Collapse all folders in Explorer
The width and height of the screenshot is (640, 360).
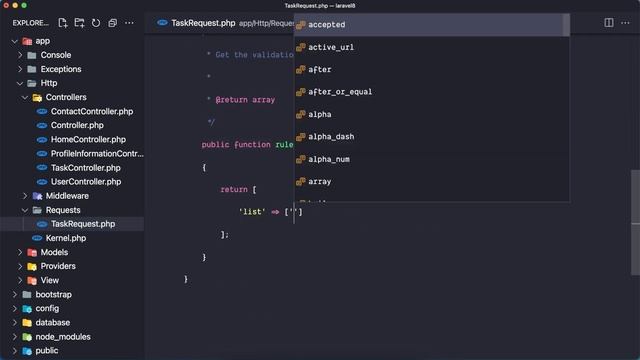coord(113,23)
